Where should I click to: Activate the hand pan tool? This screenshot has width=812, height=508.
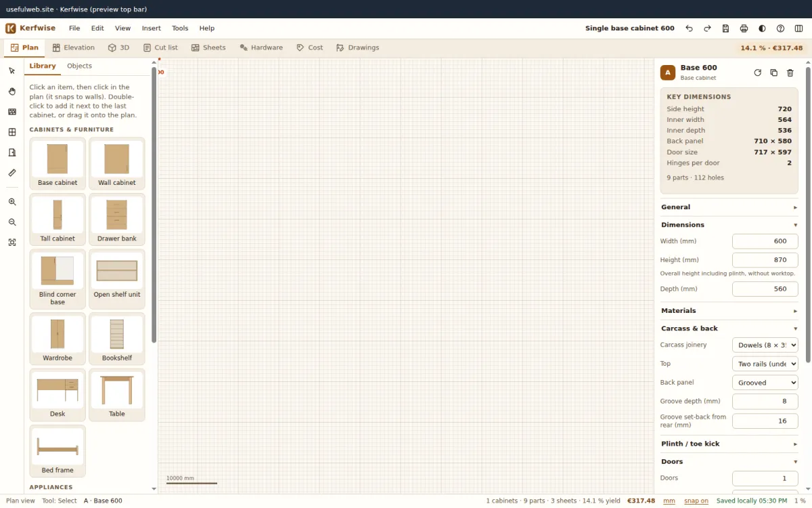[x=12, y=91]
